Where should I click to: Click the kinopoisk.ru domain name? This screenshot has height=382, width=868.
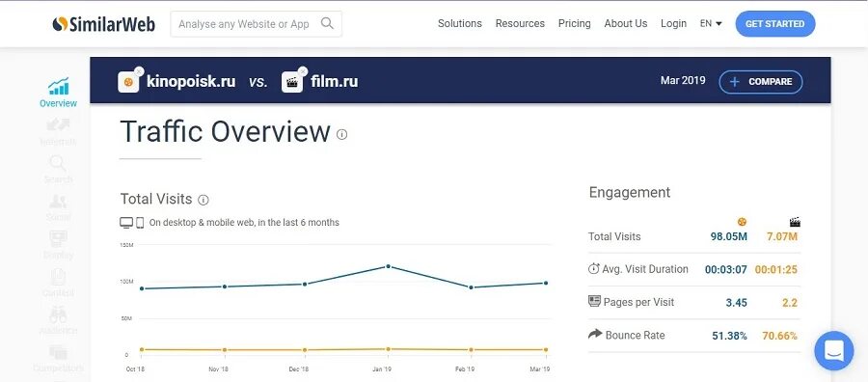pos(191,82)
